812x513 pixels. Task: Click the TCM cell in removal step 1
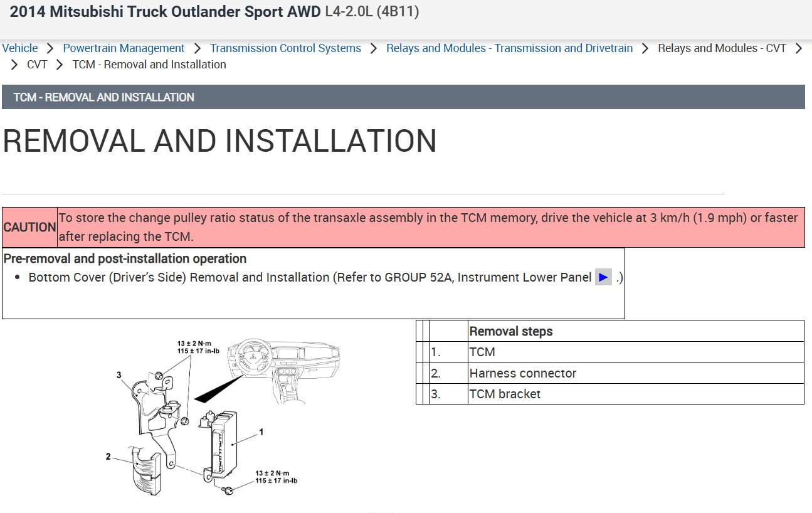coord(636,352)
